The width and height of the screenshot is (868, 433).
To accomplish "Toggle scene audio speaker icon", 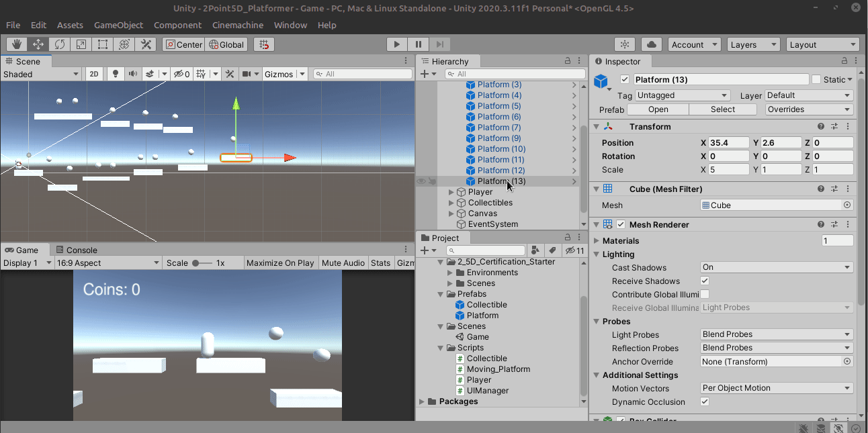I will tap(133, 74).
